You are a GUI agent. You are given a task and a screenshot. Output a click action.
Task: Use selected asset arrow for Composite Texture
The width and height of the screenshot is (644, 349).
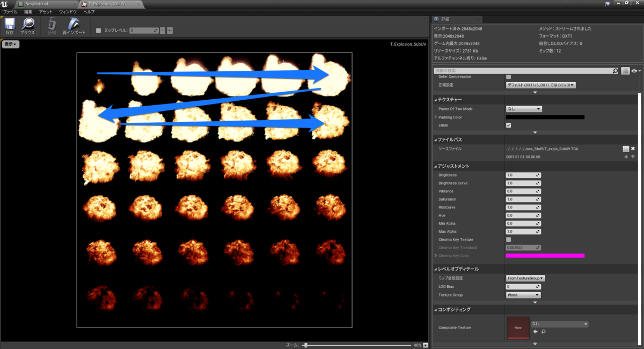(535, 332)
